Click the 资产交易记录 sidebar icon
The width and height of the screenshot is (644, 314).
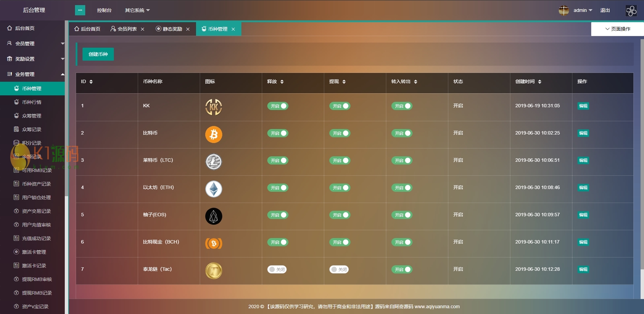pyautogui.click(x=16, y=211)
